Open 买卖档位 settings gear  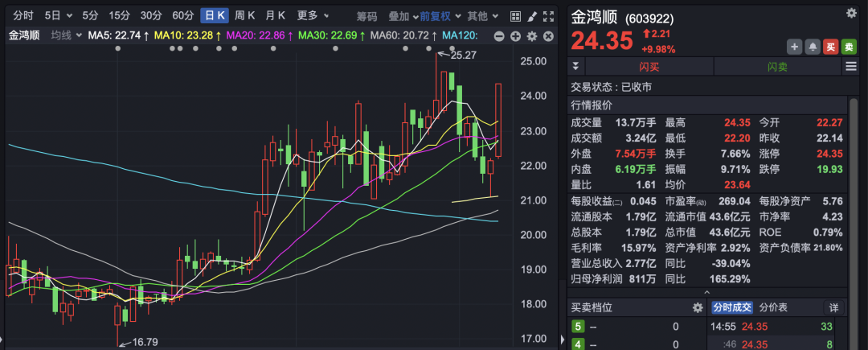[698, 307]
